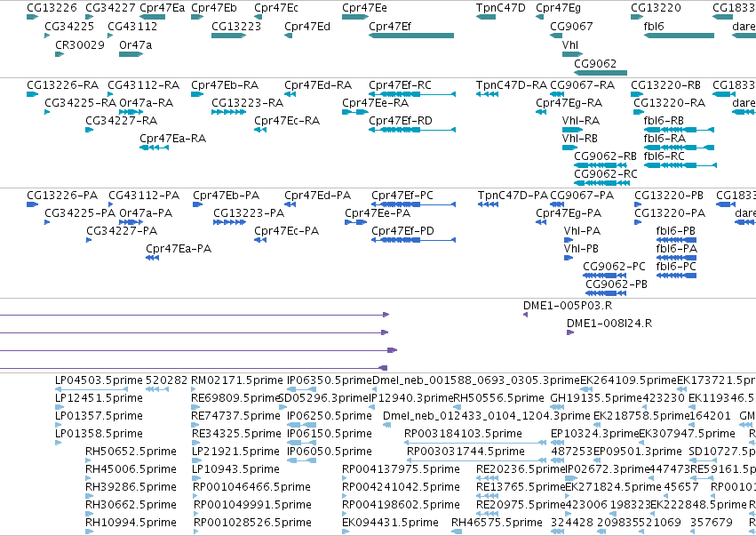
Task: Open the Cpr47Ef-RD transcript label
Action: [401, 121]
